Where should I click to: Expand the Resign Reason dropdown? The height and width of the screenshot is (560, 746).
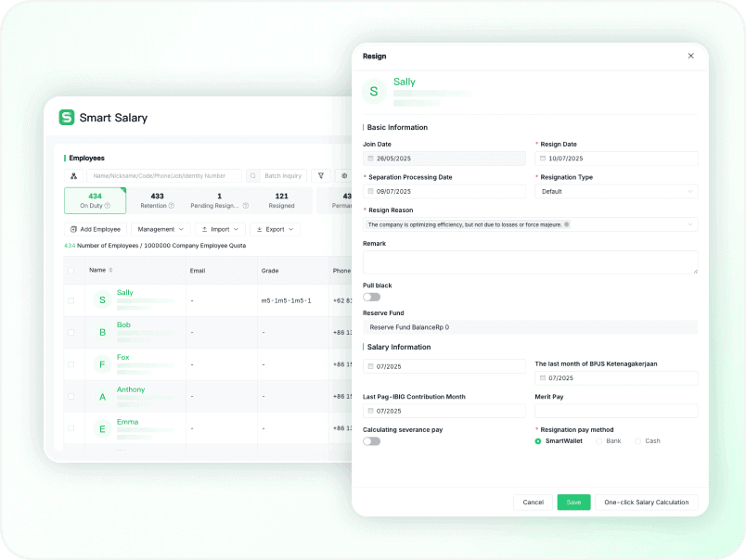(689, 224)
